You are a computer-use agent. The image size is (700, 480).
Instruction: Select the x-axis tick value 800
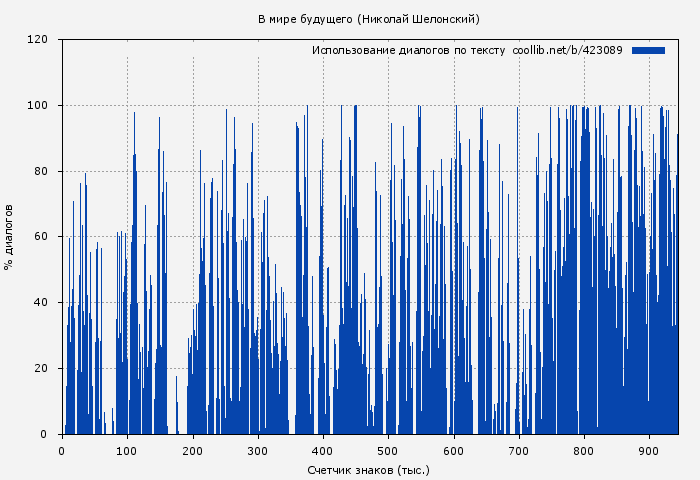(x=585, y=450)
